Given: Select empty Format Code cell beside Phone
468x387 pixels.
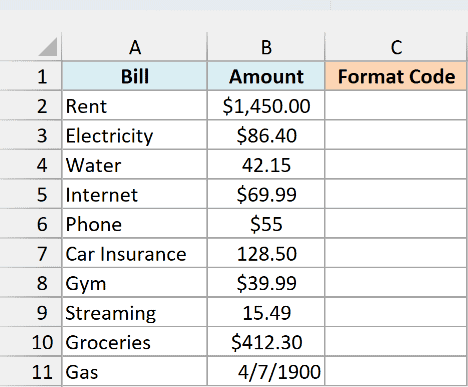Looking at the screenshot, I should [396, 223].
